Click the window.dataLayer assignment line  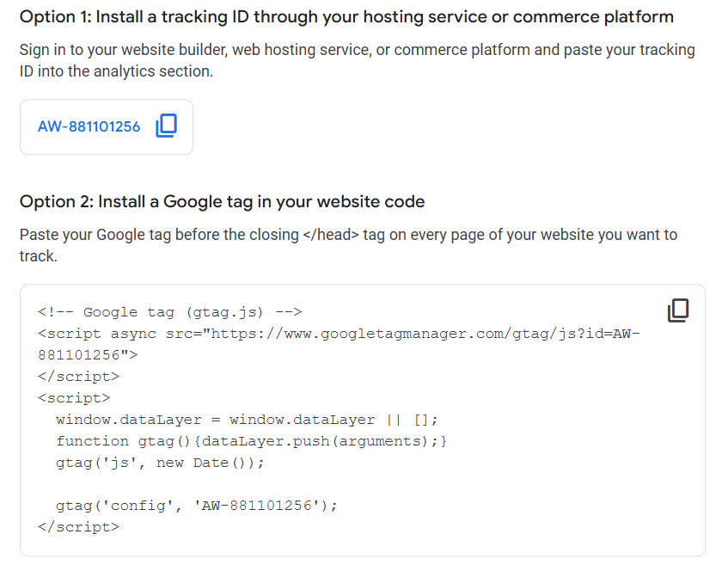coord(247,420)
